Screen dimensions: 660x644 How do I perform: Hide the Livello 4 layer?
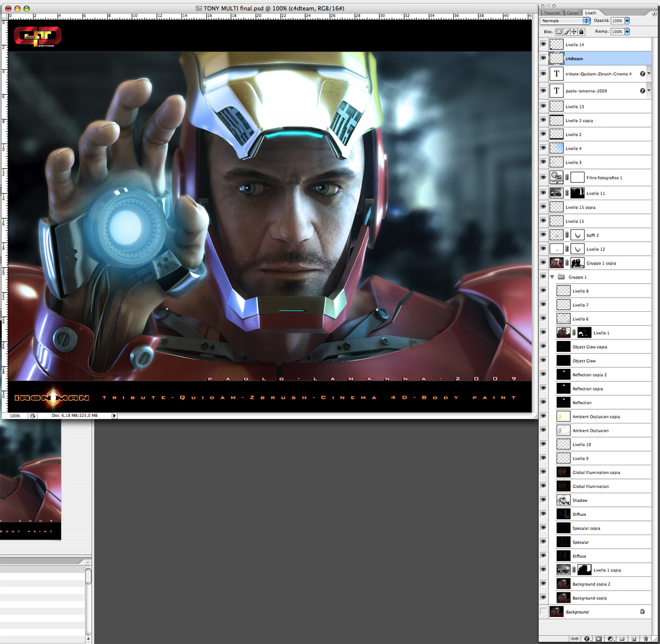[543, 148]
